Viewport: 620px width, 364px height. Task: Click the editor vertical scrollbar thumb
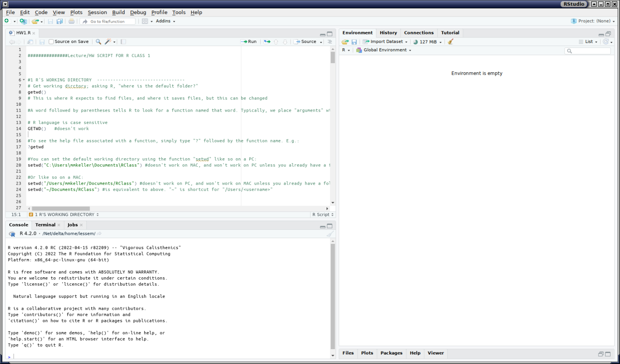click(x=333, y=57)
